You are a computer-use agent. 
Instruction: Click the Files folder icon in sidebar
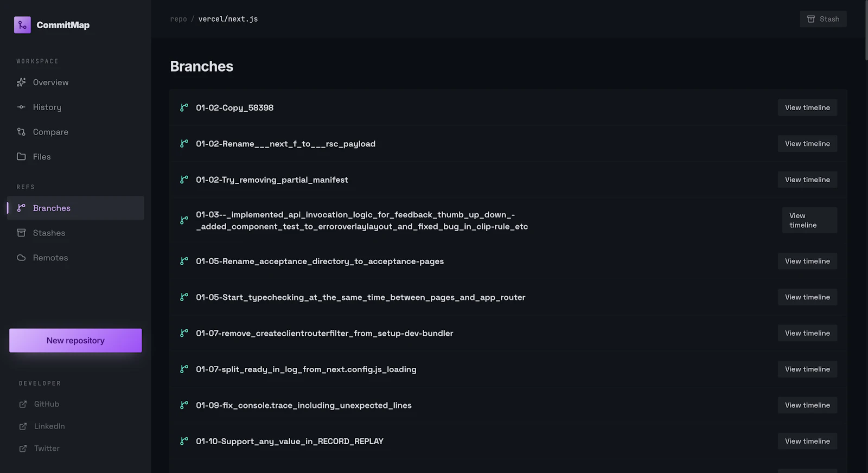21,157
